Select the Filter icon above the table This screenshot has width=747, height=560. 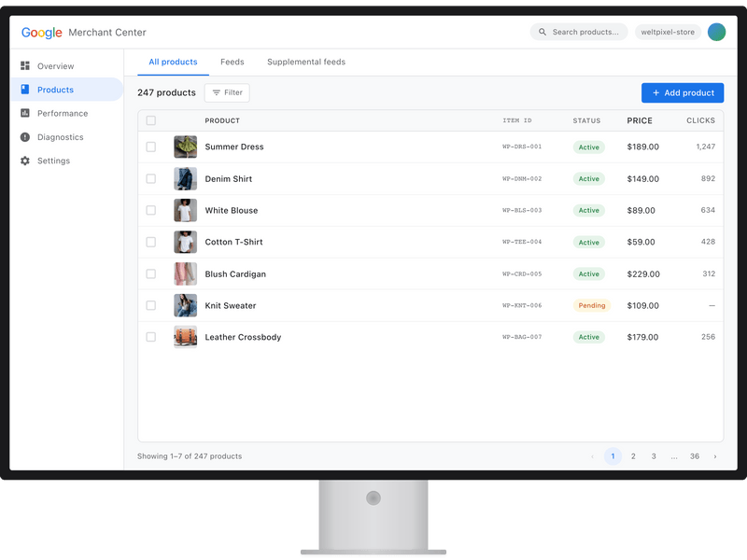pos(215,92)
